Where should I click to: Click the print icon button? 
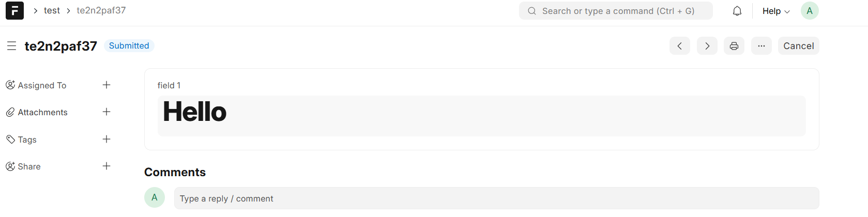pyautogui.click(x=734, y=46)
